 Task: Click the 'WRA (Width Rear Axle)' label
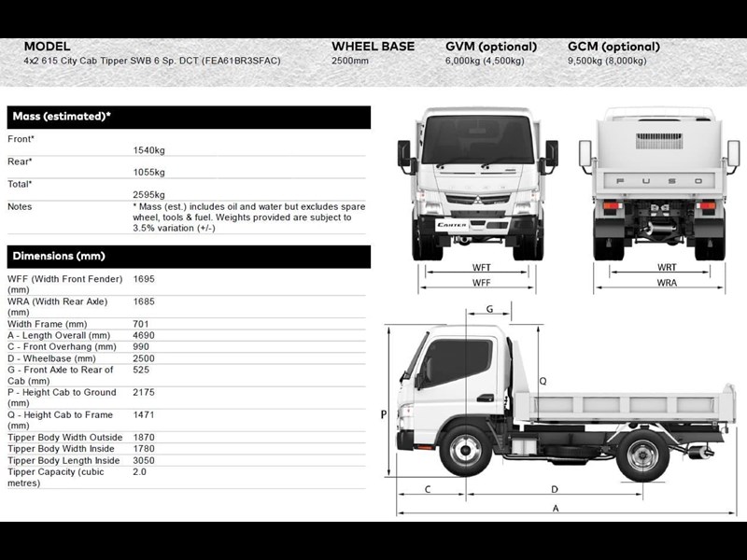tap(58, 307)
